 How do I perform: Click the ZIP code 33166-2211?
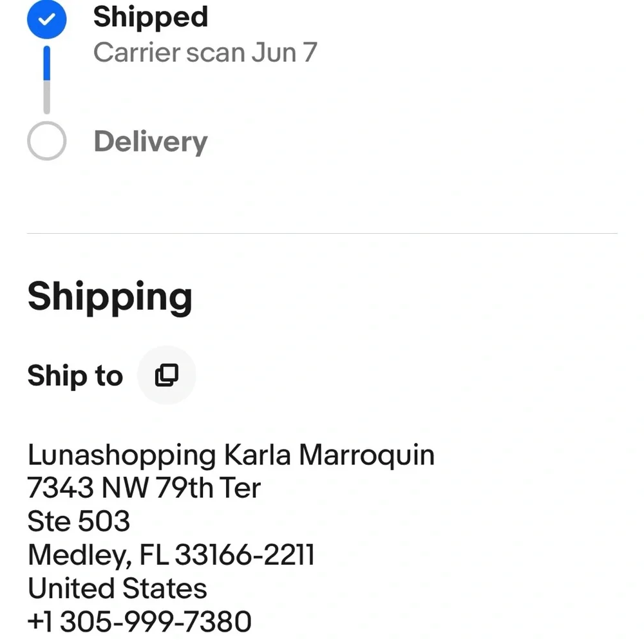coord(245,554)
